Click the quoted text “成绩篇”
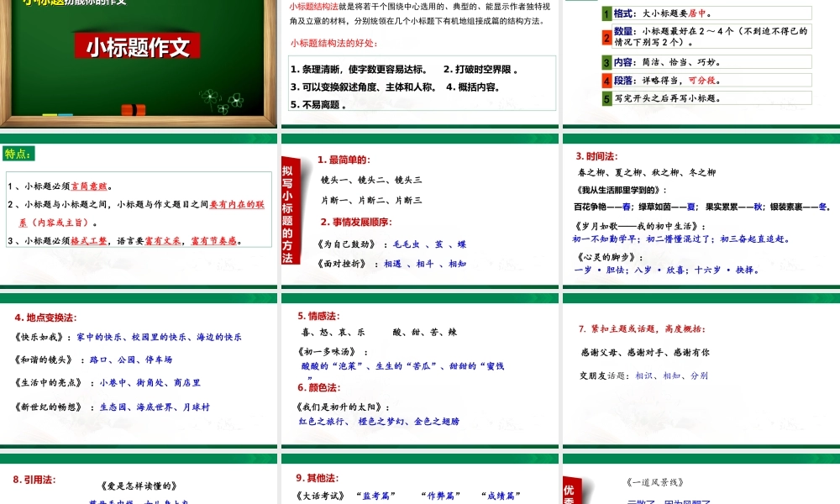 pyautogui.click(x=501, y=496)
